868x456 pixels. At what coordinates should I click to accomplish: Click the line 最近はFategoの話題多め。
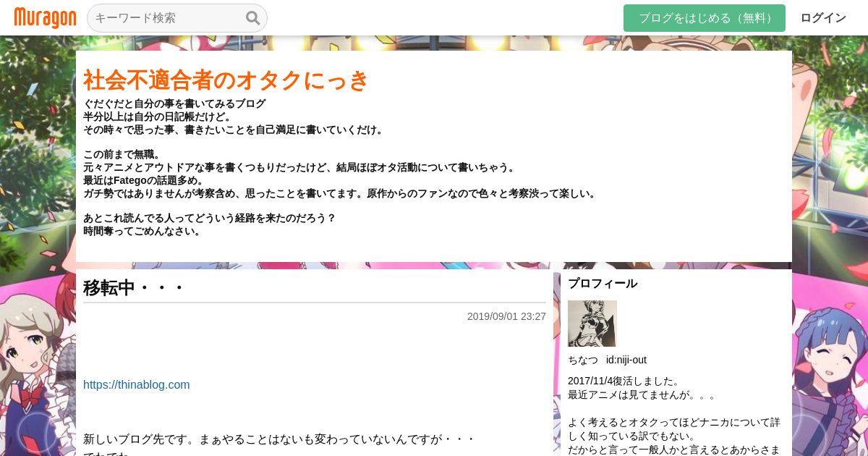[x=145, y=180]
